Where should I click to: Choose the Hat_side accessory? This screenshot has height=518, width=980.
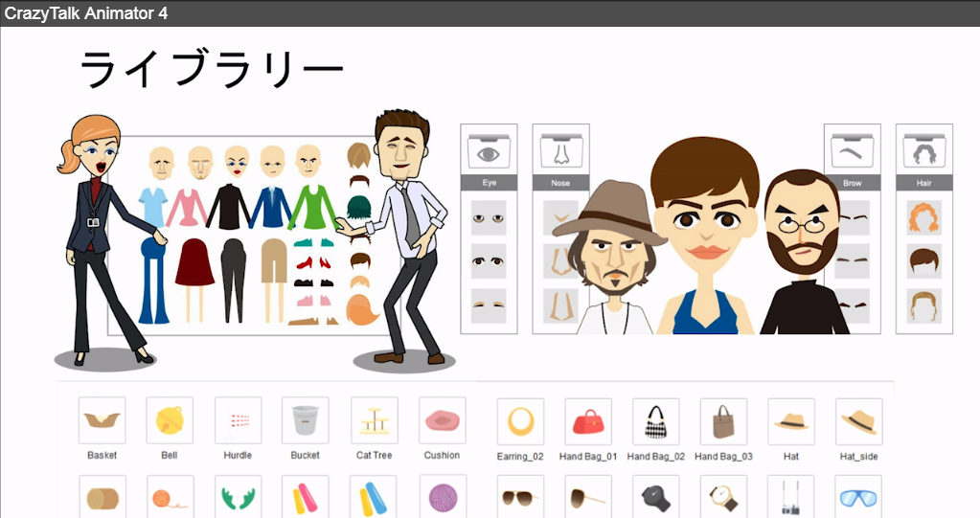[x=858, y=422]
